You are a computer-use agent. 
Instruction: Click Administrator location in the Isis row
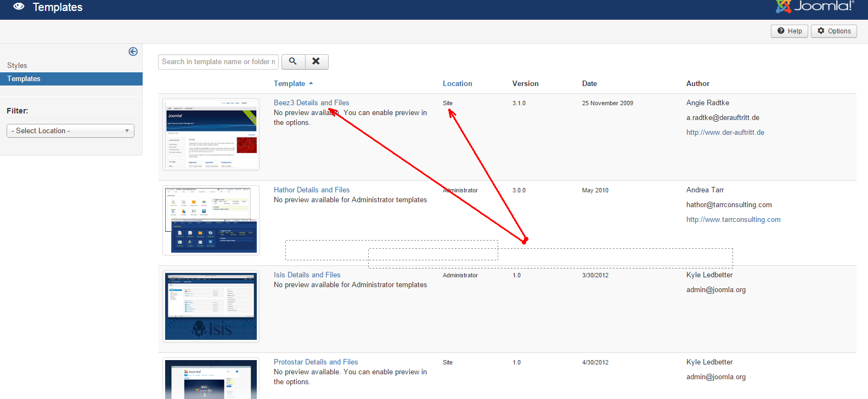pyautogui.click(x=460, y=275)
